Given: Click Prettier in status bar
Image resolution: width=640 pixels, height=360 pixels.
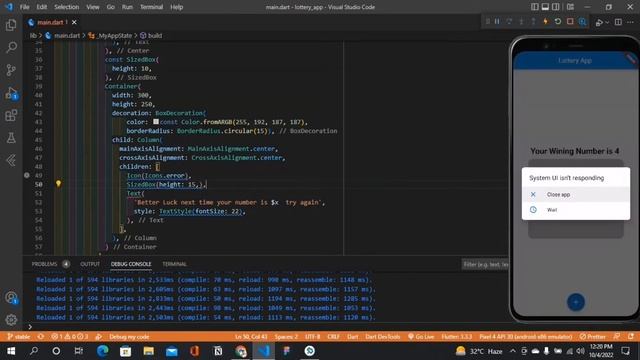Looking at the screenshot, I should pyautogui.click(x=593, y=337).
